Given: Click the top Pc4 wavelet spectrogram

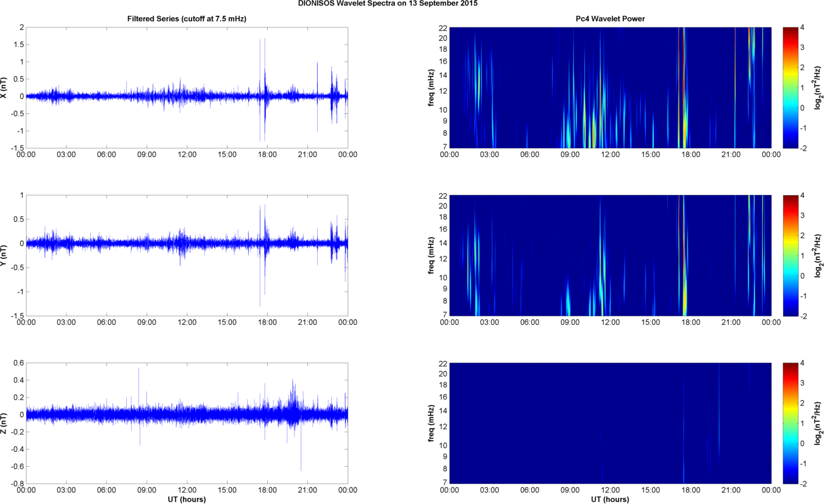Looking at the screenshot, I should pyautogui.click(x=610, y=87).
